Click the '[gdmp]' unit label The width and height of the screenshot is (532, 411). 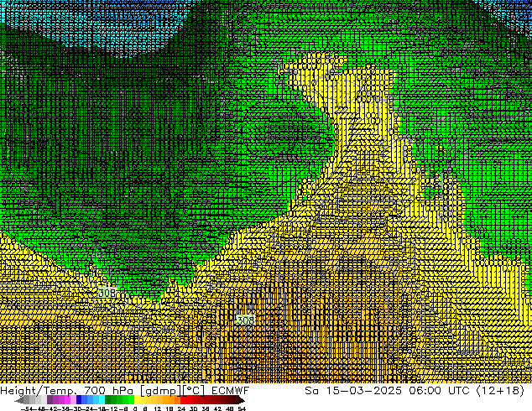(x=159, y=391)
